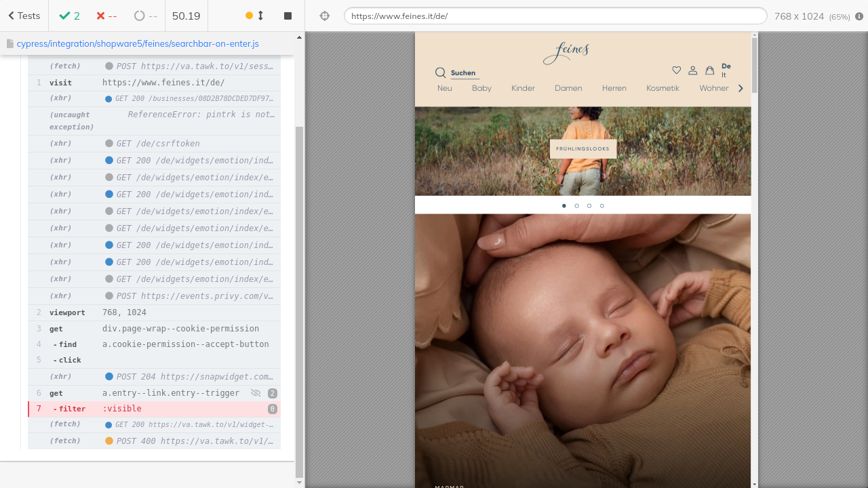Select the fourth slider pagination dot
This screenshot has width=868, height=488.
[x=601, y=205]
